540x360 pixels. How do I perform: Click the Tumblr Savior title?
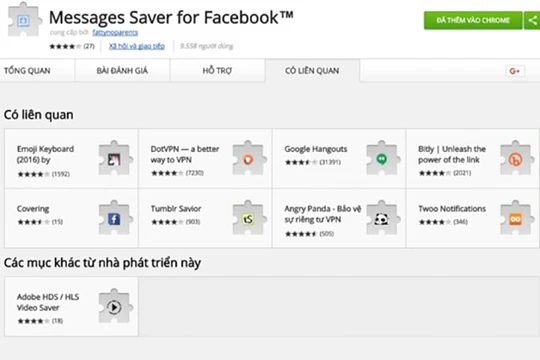coord(176,209)
